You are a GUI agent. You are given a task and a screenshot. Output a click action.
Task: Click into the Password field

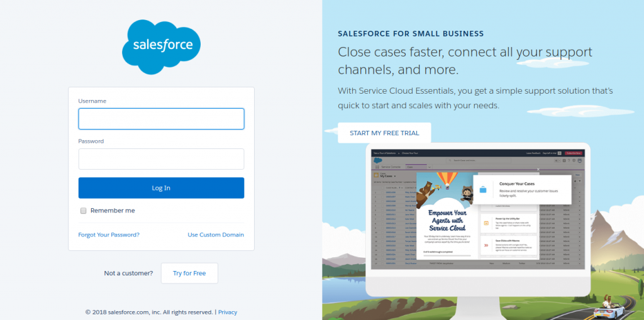pyautogui.click(x=161, y=159)
